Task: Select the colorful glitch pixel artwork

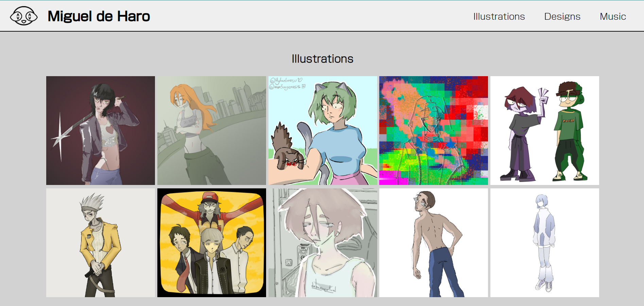Action: click(x=433, y=131)
